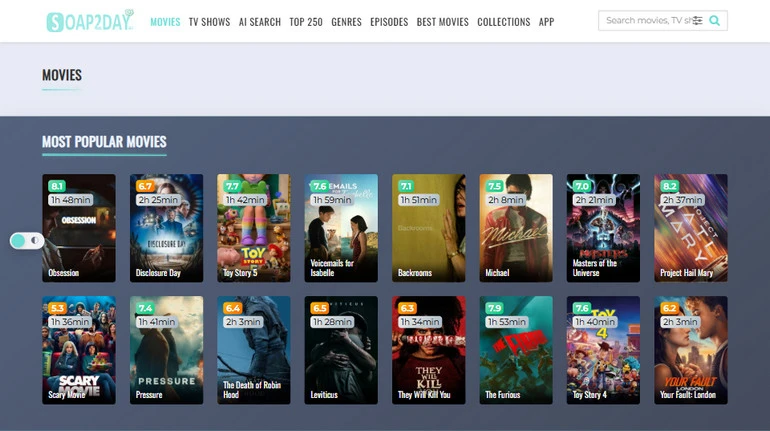The height and width of the screenshot is (431, 770).
Task: Open the Michael movie poster
Action: tap(516, 228)
